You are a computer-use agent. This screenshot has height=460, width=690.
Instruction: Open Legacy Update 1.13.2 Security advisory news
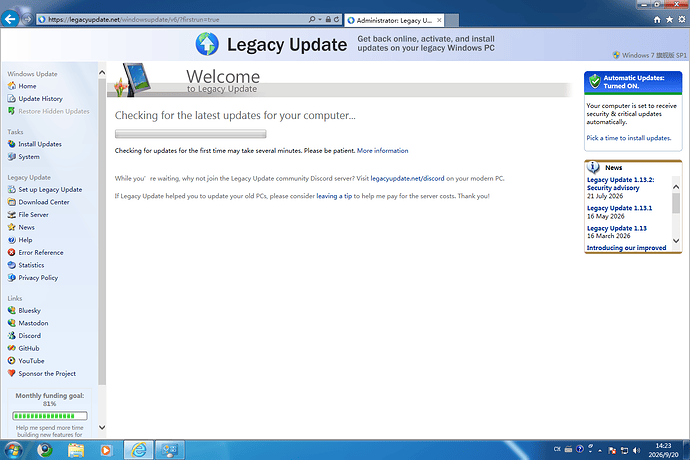pyautogui.click(x=620, y=184)
